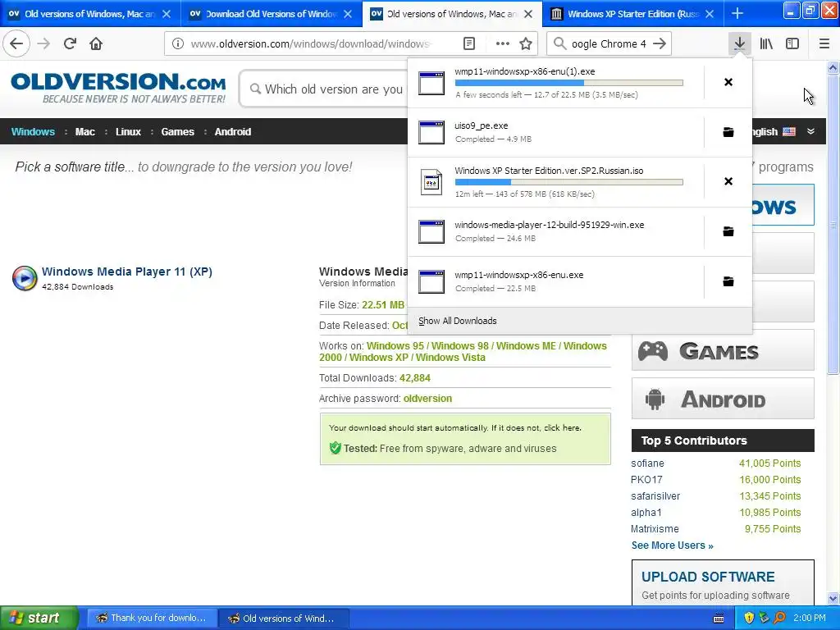Click the Android category banner text

coord(724,400)
